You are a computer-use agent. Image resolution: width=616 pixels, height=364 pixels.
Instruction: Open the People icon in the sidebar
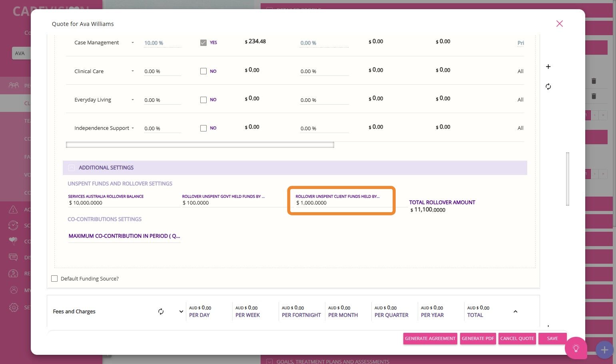tap(14, 85)
